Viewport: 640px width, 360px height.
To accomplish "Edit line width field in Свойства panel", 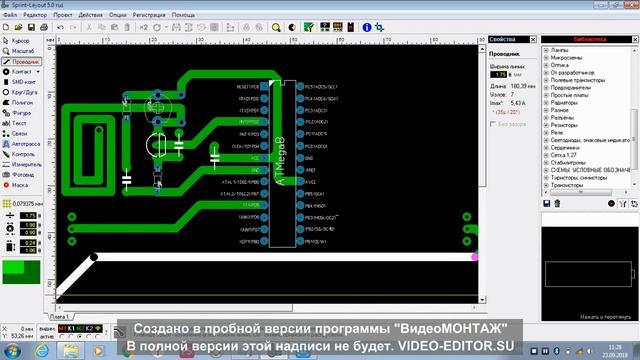I will 498,75.
